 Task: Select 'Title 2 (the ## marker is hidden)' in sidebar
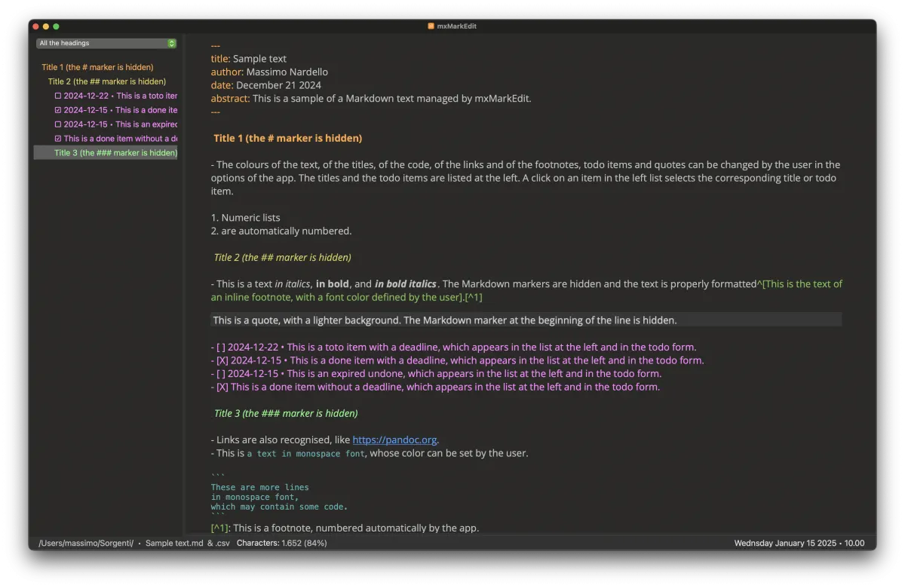point(107,81)
